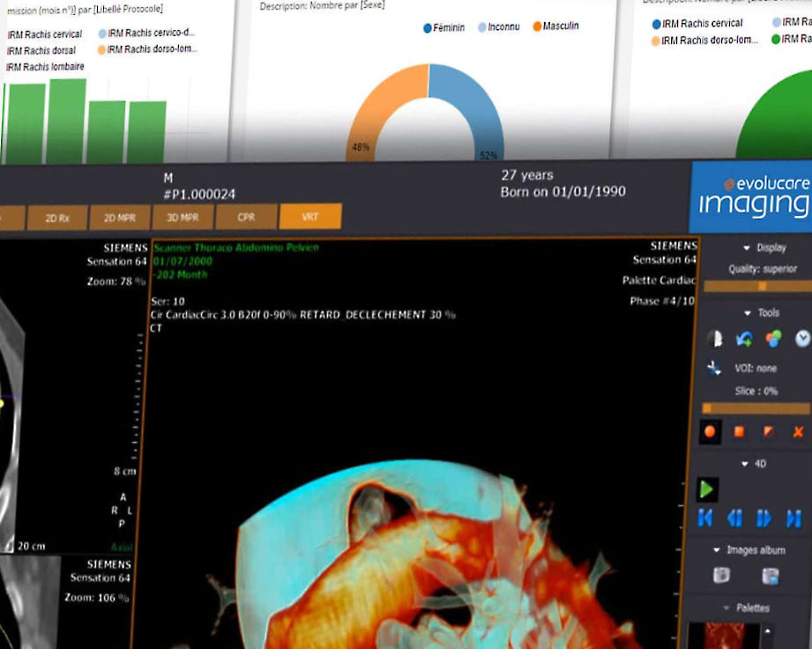The width and height of the screenshot is (812, 649).
Task: Click patient ID #P1.000024
Action: 199,195
